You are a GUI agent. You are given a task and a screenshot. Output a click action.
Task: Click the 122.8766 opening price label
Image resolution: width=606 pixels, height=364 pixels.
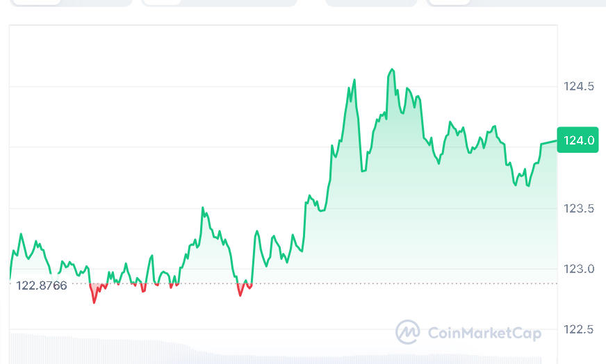tap(42, 286)
